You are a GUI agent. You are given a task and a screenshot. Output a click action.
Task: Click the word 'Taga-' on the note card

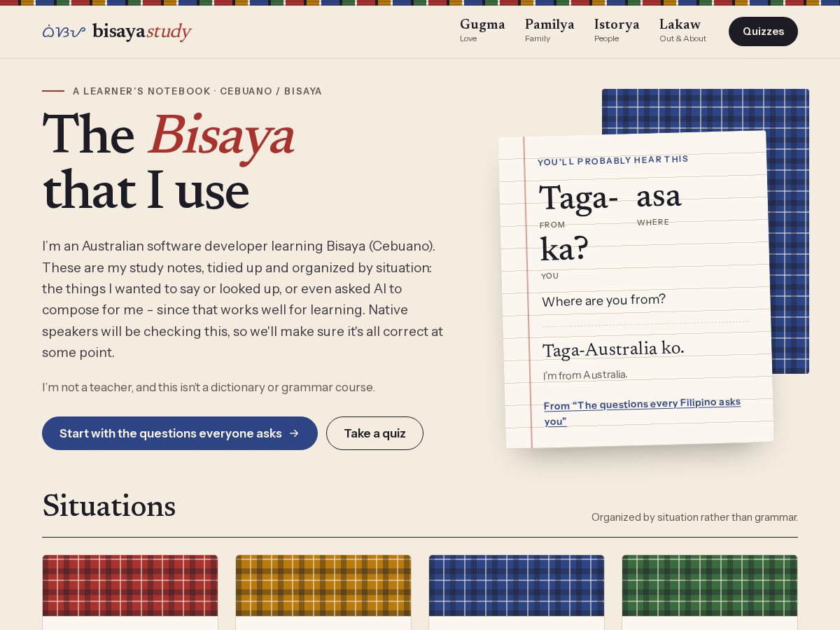(578, 198)
